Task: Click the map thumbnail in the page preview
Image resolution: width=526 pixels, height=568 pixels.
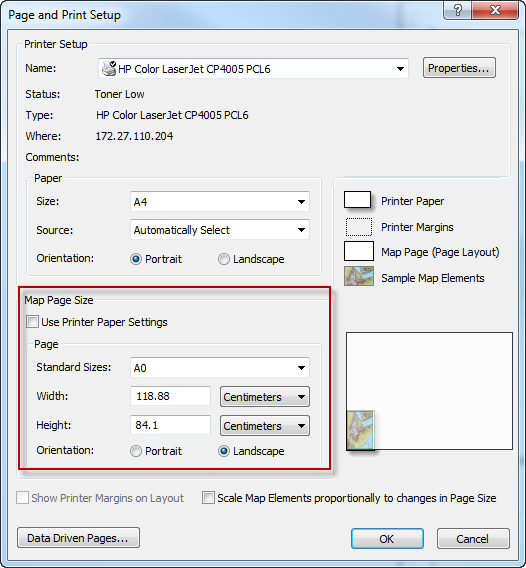Action: pos(360,430)
